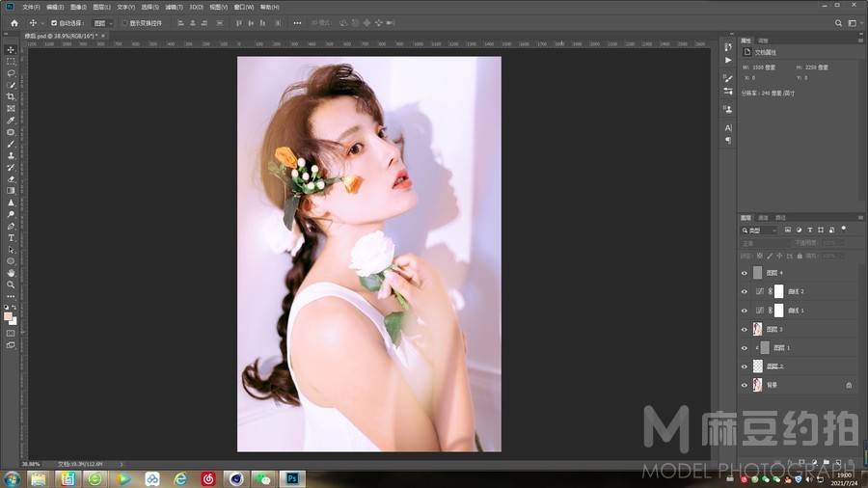Select the 图层 3 layer thumbnail
This screenshot has width=868, height=488.
pyautogui.click(x=758, y=329)
